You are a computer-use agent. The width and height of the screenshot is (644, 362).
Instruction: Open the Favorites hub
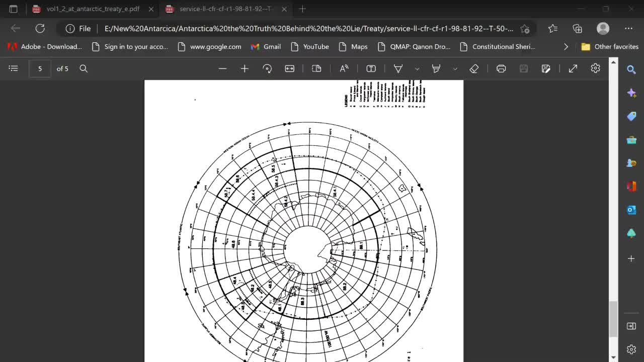point(553,29)
